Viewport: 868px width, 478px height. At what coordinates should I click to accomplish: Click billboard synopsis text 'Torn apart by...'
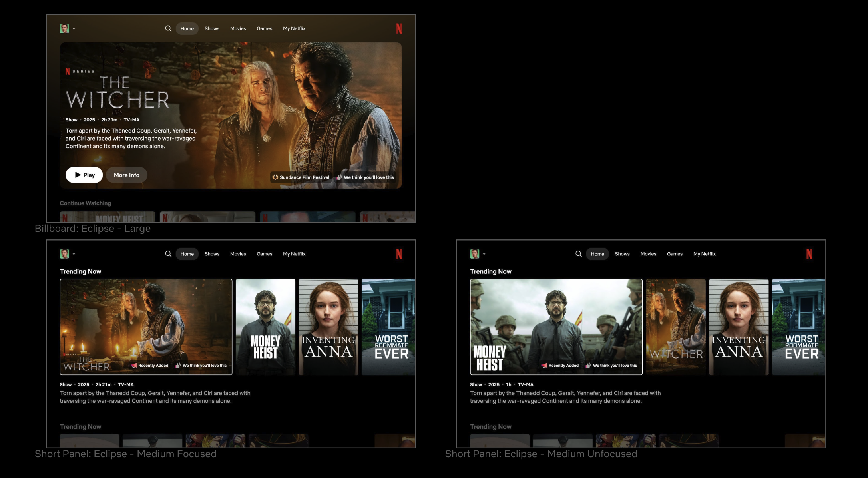tap(131, 139)
